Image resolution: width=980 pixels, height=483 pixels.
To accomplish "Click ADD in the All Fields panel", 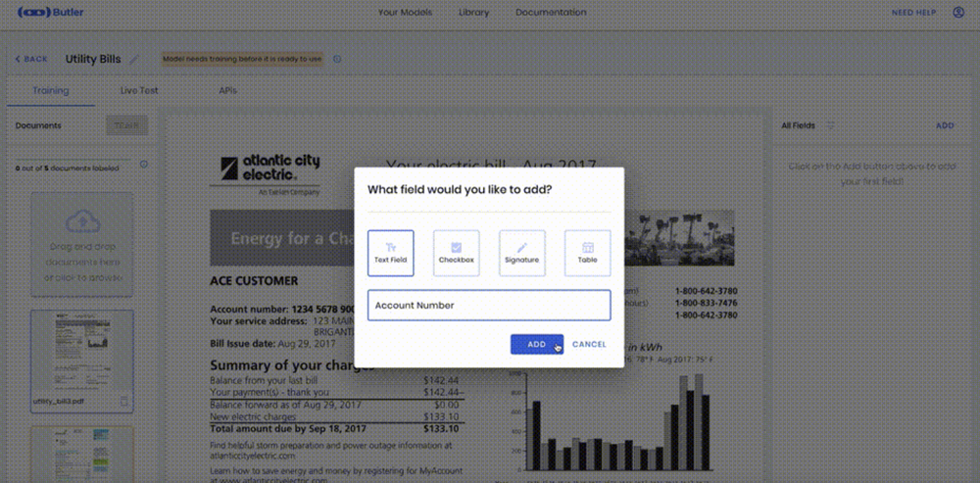I will click(945, 125).
